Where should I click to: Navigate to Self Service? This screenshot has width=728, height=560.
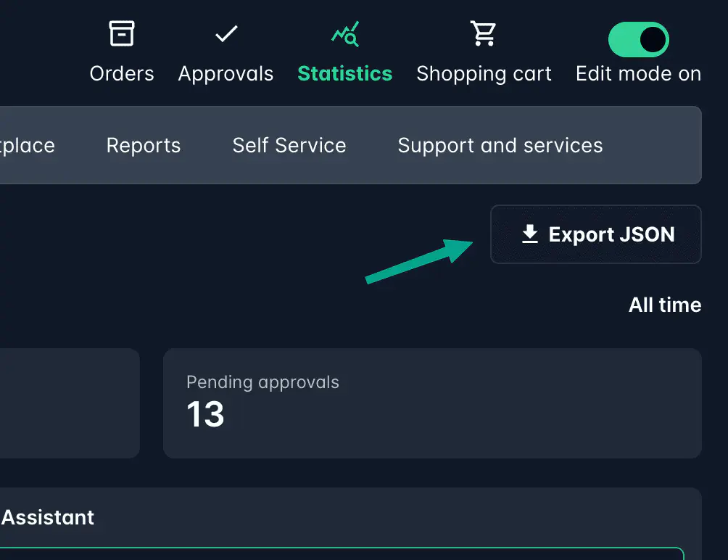pyautogui.click(x=289, y=145)
